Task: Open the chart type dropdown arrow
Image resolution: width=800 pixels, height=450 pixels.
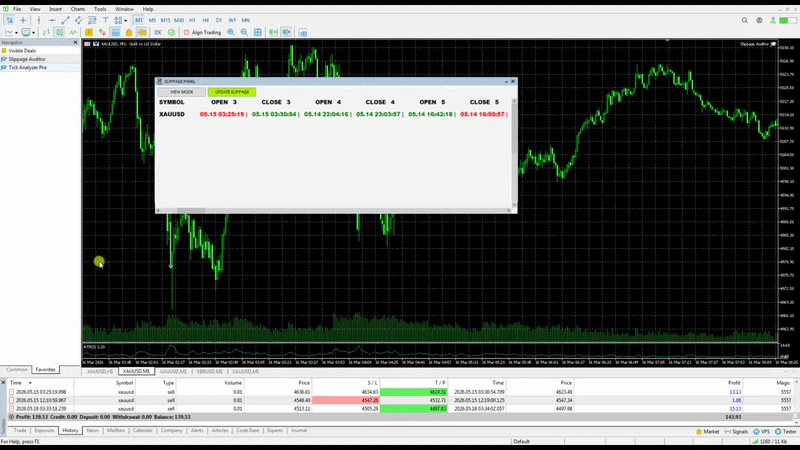Action: (17, 33)
